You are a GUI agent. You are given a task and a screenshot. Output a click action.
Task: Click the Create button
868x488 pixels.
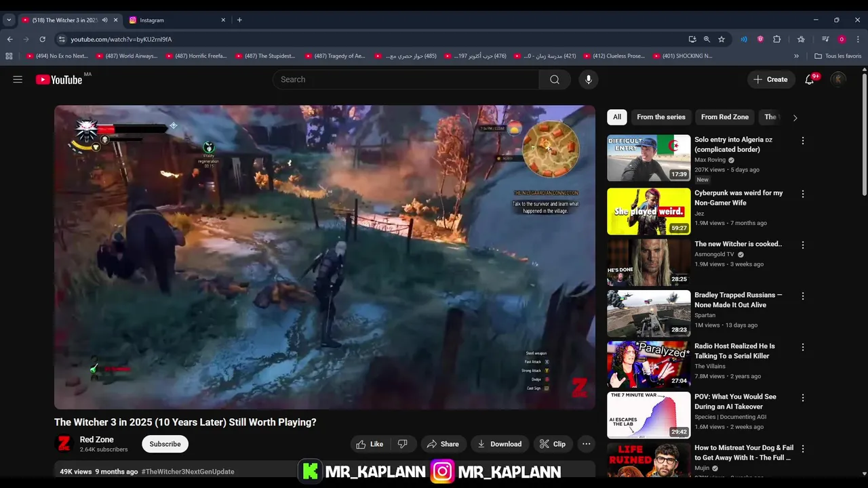(770, 79)
